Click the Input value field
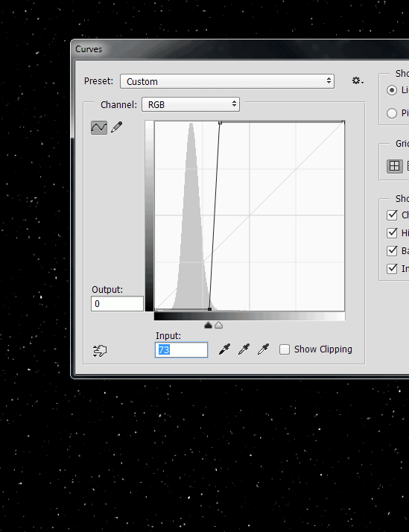This screenshot has width=409, height=532. coord(182,349)
